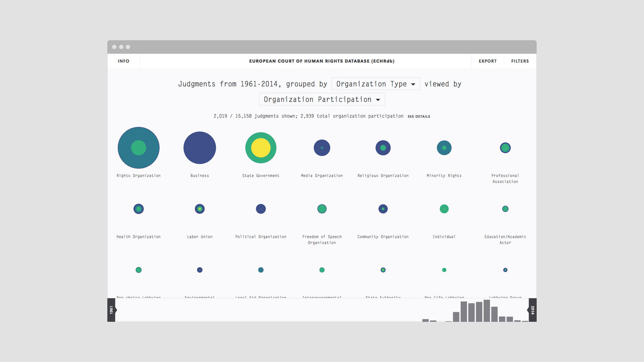The width and height of the screenshot is (644, 362).
Task: Click the Professional Association label
Action: click(505, 179)
